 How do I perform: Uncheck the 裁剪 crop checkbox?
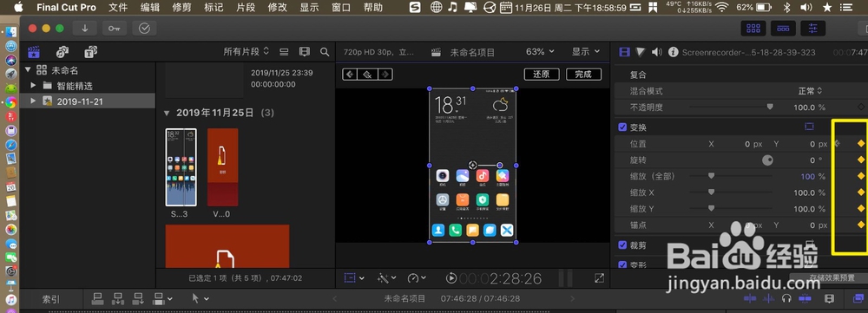click(x=622, y=245)
